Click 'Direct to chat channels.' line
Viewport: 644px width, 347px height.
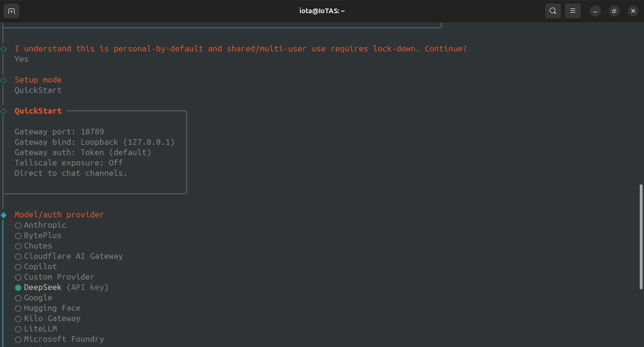(71, 173)
